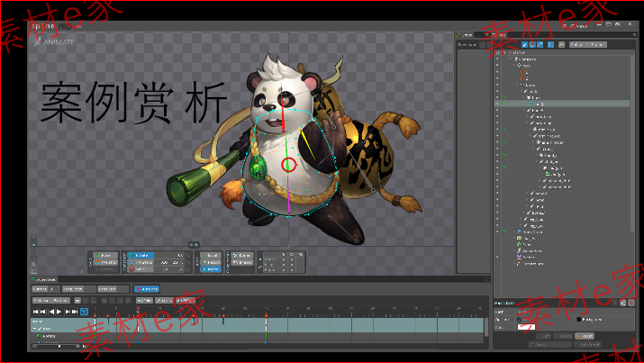Select the Weights tool

click(105, 262)
